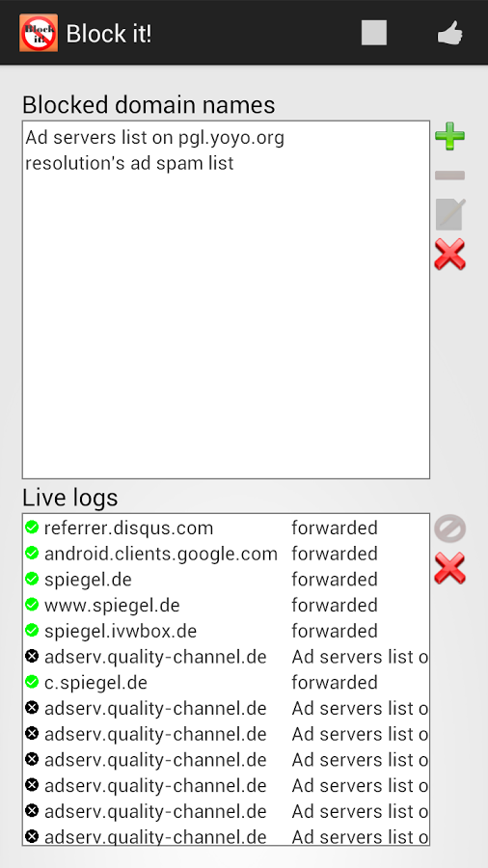Select 'Ad servers list on pgl.yoyo.org' entry
The height and width of the screenshot is (868, 488).
[226, 137]
